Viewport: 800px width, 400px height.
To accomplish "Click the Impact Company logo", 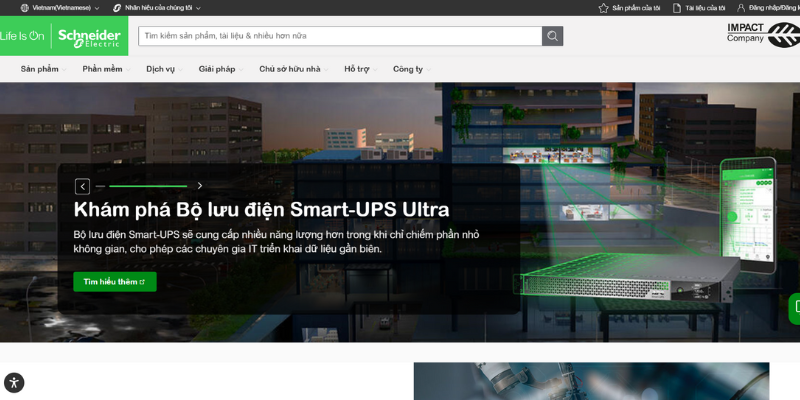I will (x=763, y=34).
